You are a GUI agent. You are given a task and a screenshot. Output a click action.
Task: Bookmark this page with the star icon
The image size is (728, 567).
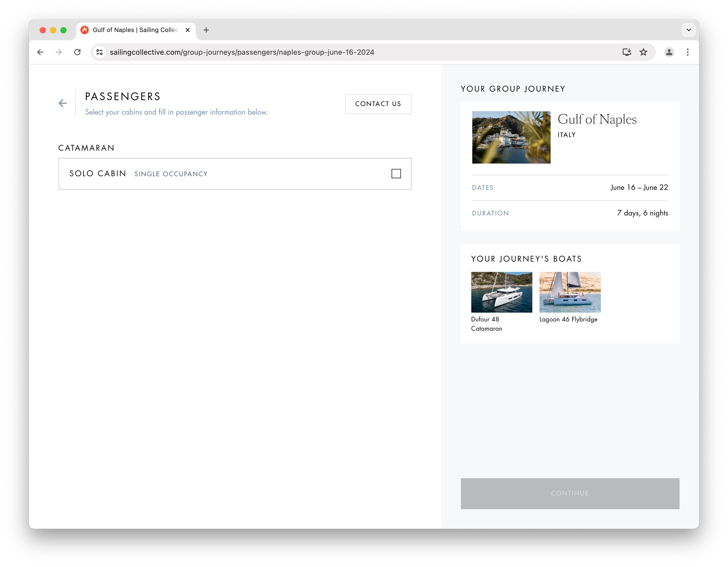coord(643,52)
